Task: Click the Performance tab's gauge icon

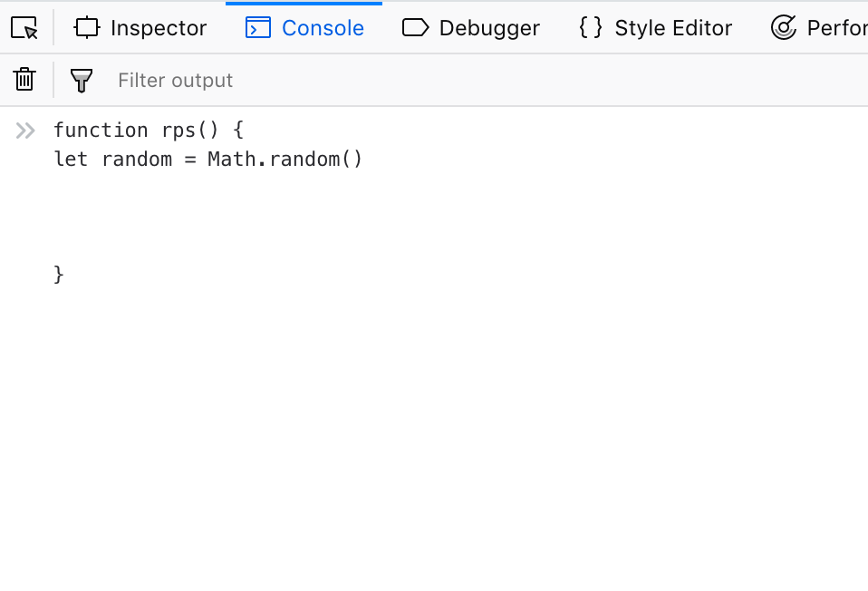Action: [784, 28]
